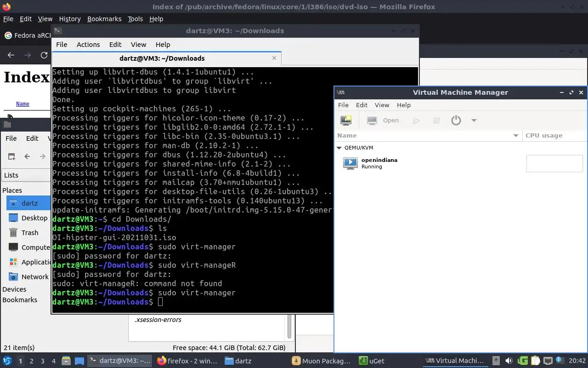Open terminal Actions menu
The width and height of the screenshot is (588, 368).
(x=88, y=45)
